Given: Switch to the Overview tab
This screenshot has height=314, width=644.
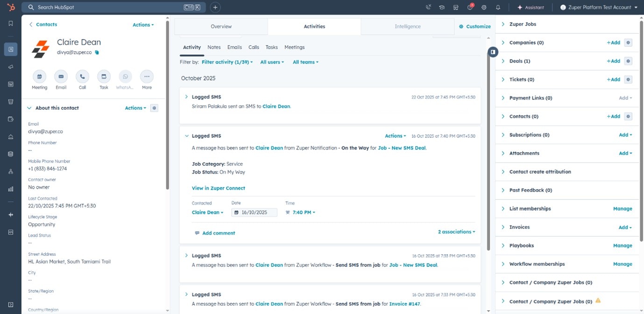Looking at the screenshot, I should tap(221, 27).
